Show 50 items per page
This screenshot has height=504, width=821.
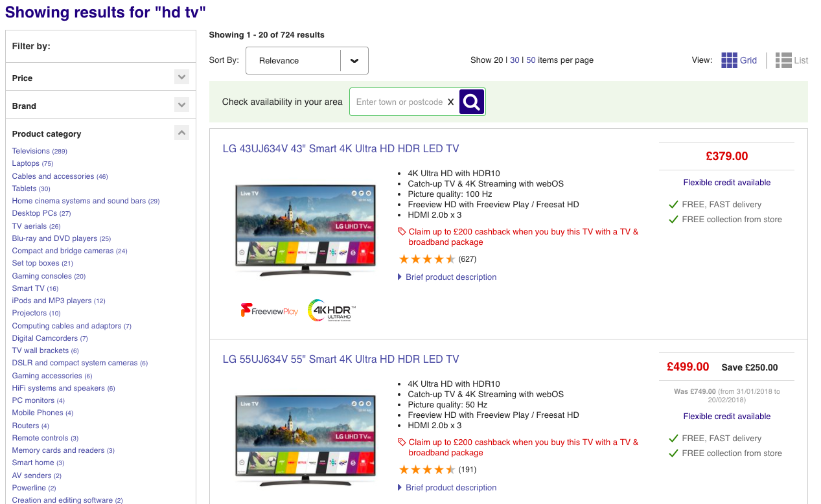531,60
